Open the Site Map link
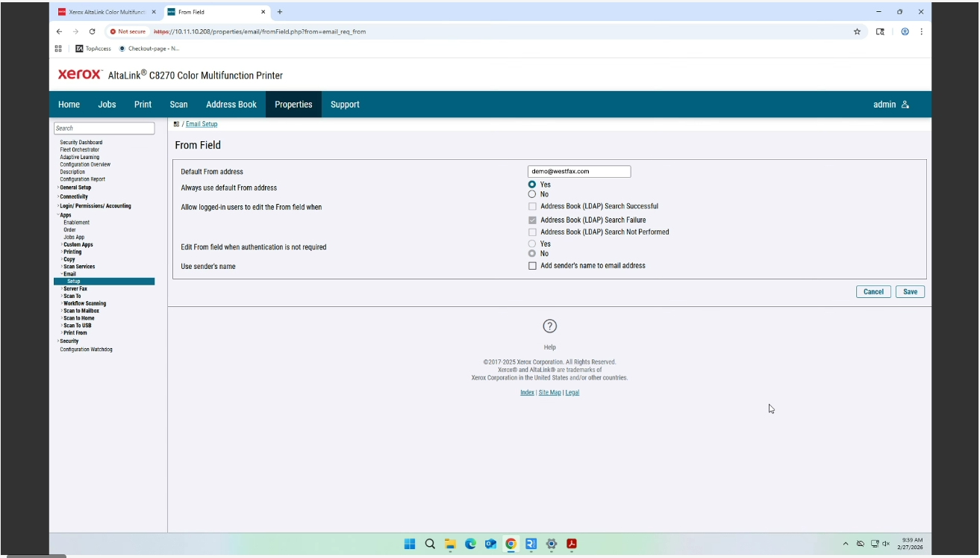The width and height of the screenshot is (980, 558). pyautogui.click(x=550, y=392)
